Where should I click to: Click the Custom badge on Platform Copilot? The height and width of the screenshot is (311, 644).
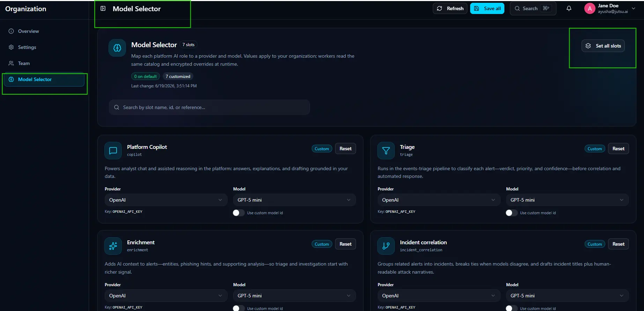tap(322, 149)
